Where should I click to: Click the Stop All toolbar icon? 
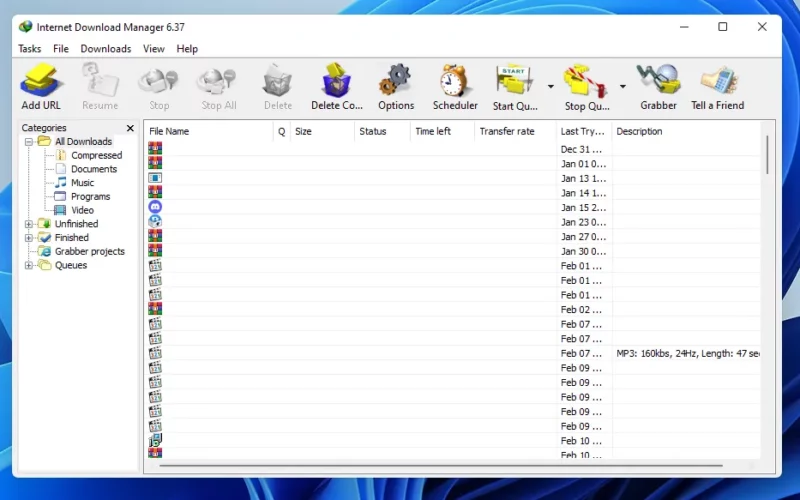(218, 81)
